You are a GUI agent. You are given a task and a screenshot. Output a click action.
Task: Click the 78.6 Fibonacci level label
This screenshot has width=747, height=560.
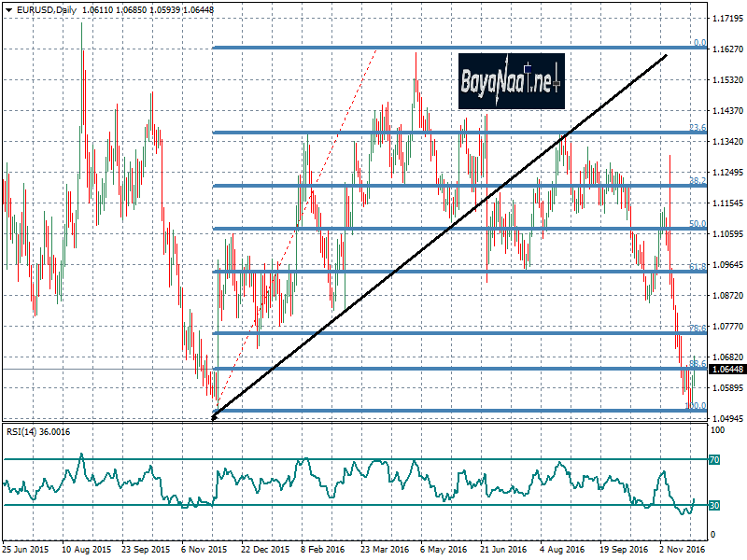(x=697, y=329)
